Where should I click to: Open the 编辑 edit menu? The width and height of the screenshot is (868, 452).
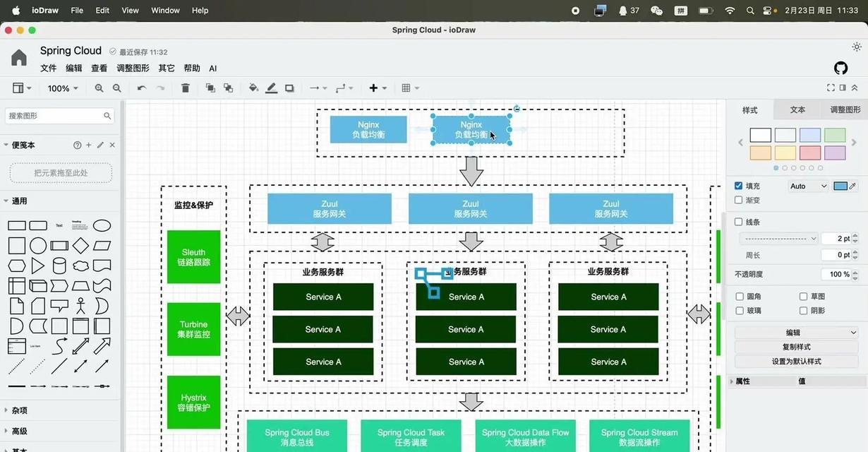(74, 69)
